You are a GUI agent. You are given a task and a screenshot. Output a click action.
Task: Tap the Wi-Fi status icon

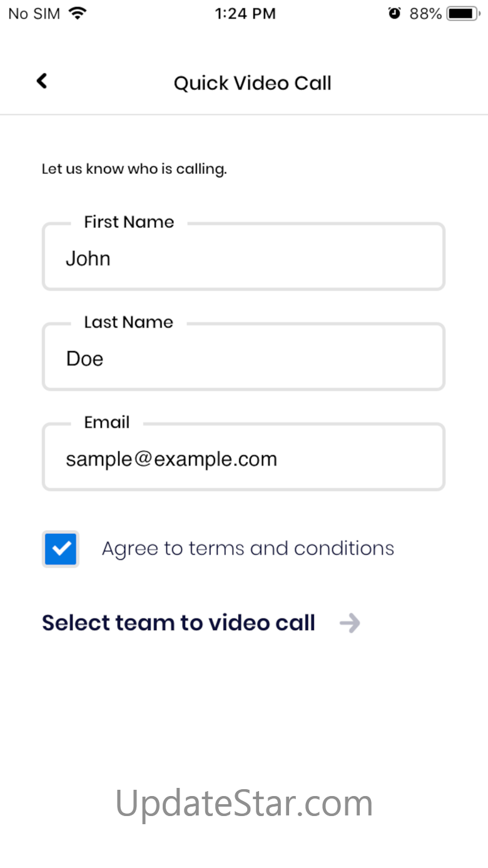click(x=78, y=13)
